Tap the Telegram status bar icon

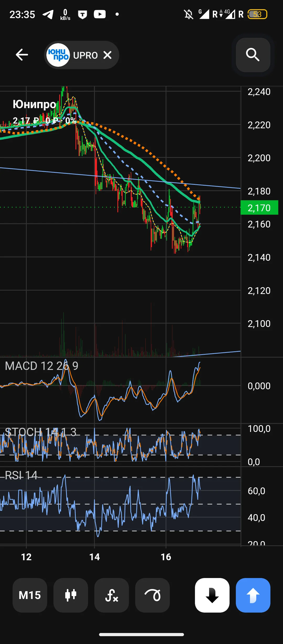pyautogui.click(x=48, y=14)
